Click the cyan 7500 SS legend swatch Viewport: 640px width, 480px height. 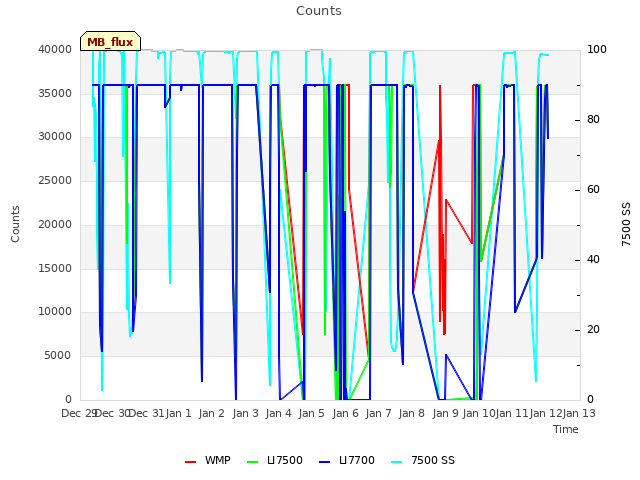(397, 462)
